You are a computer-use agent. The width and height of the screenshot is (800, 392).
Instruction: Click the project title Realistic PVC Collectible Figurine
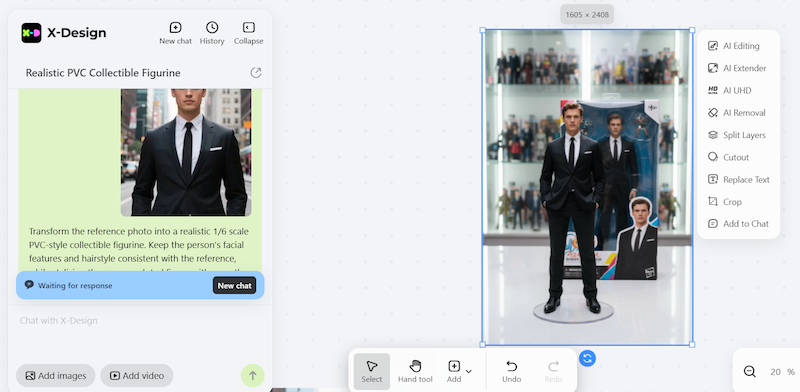coord(103,73)
